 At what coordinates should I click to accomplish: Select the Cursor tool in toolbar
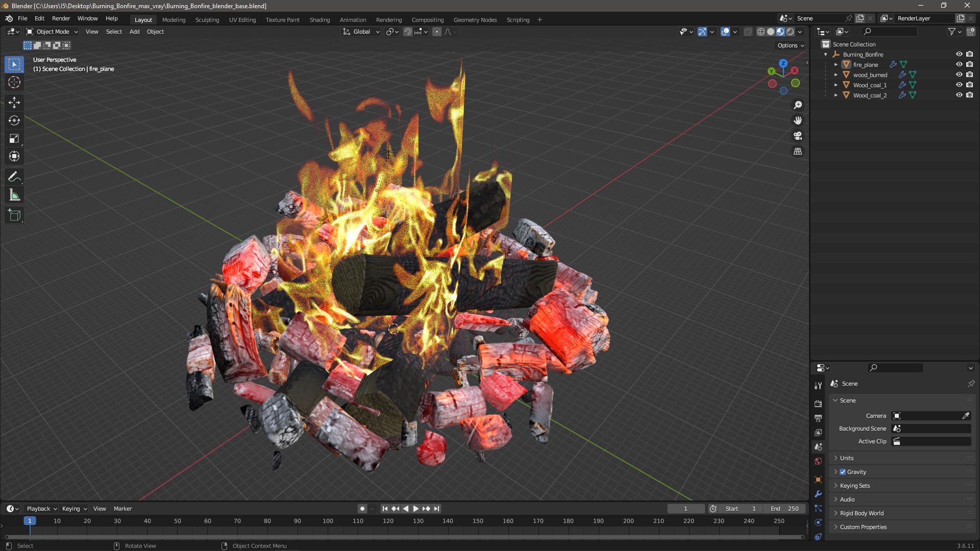(14, 83)
